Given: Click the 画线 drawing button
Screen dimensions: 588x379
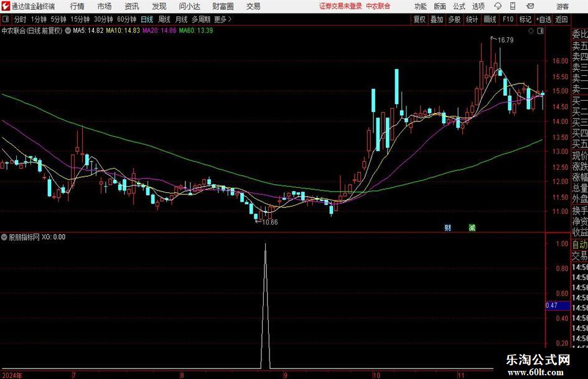Looking at the screenshot, I should pyautogui.click(x=490, y=19).
